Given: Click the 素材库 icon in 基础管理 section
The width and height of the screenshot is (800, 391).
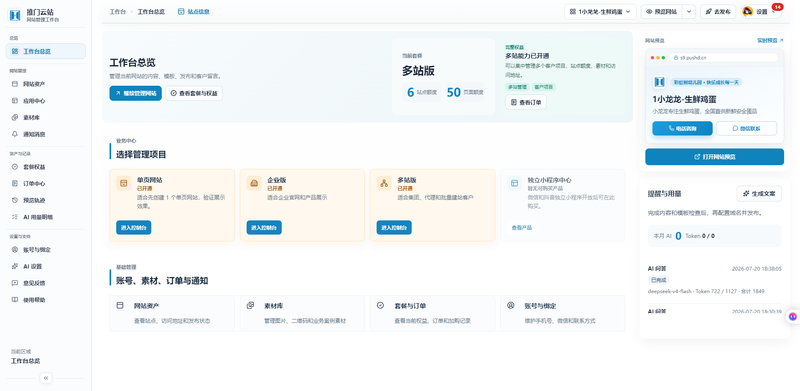Looking at the screenshot, I should (250, 305).
